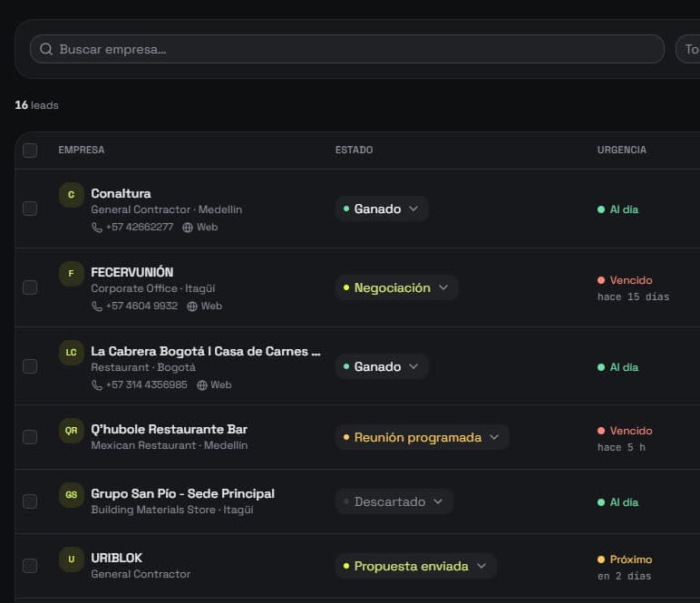This screenshot has height=603, width=700.
Task: Click Mexican Restaurant · Medellín subtitle
Action: [x=170, y=445]
